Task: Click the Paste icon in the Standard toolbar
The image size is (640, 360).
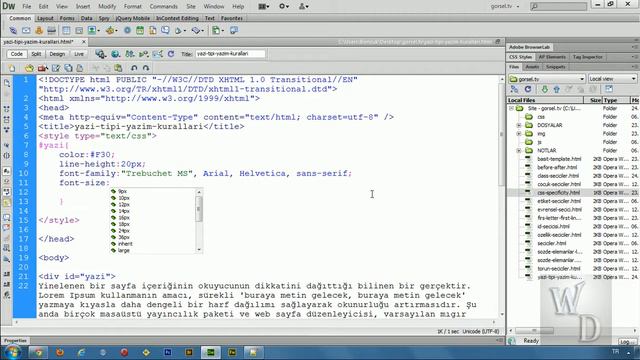Action: [x=118, y=68]
